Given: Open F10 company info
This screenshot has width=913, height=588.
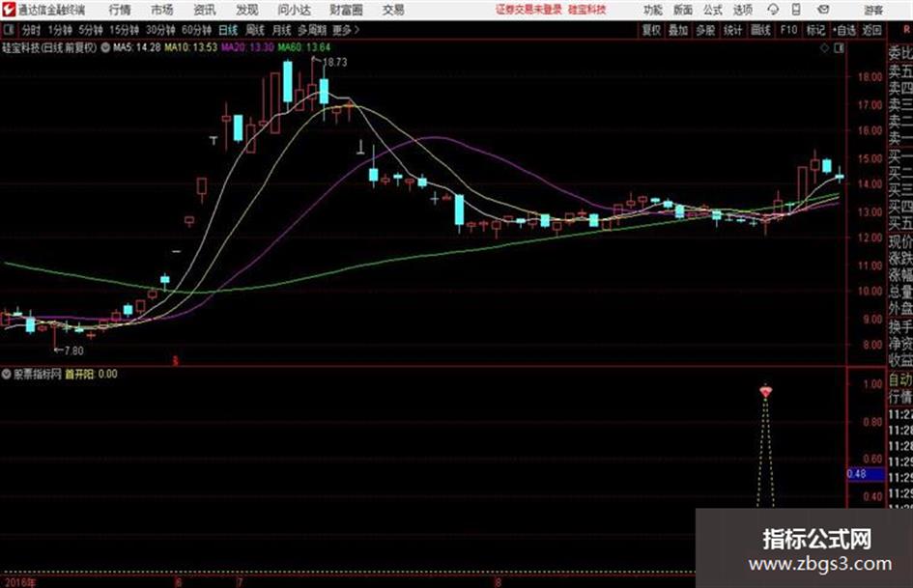Looking at the screenshot, I should [788, 30].
